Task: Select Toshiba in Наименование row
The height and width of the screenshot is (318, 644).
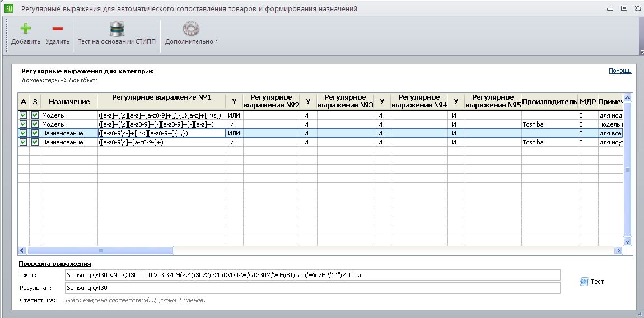Action: (x=549, y=142)
